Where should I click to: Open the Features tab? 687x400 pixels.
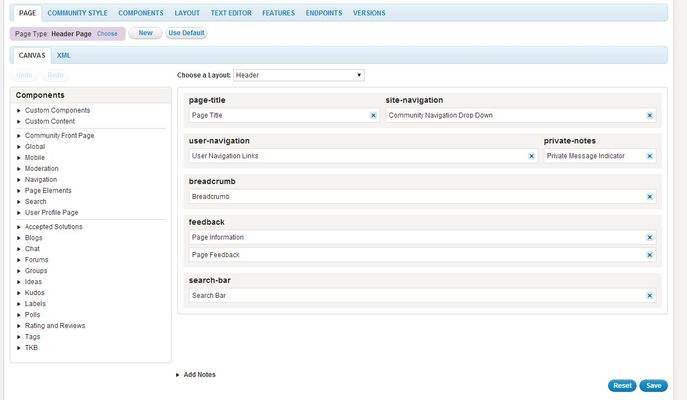click(278, 13)
